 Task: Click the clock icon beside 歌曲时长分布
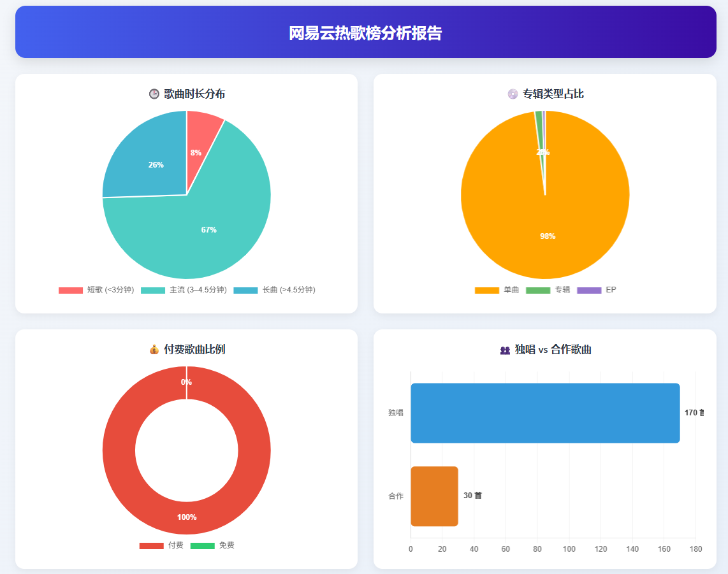pyautogui.click(x=154, y=94)
